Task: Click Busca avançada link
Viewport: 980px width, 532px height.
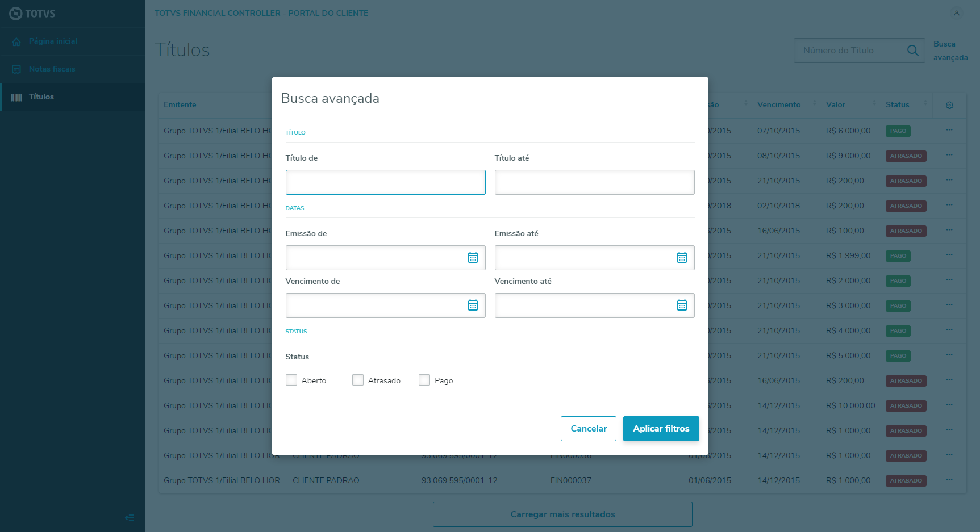Action: pyautogui.click(x=950, y=51)
